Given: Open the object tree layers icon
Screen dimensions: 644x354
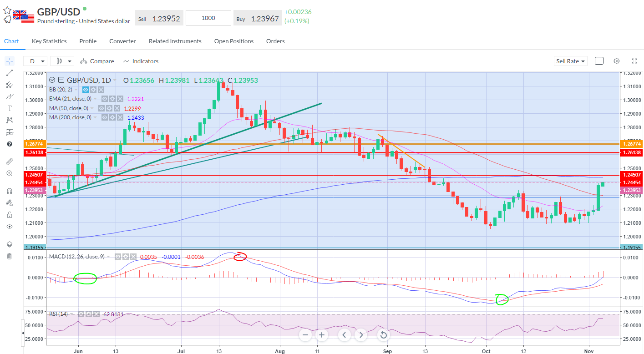Looking at the screenshot, I should coord(9,244).
